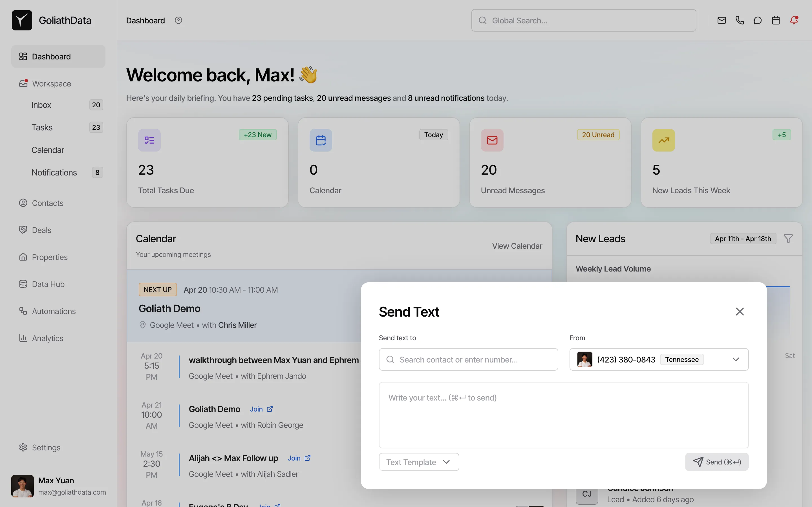The width and height of the screenshot is (812, 507).
Task: Open the Apr 11th - Apr 18th date range
Action: (x=743, y=239)
